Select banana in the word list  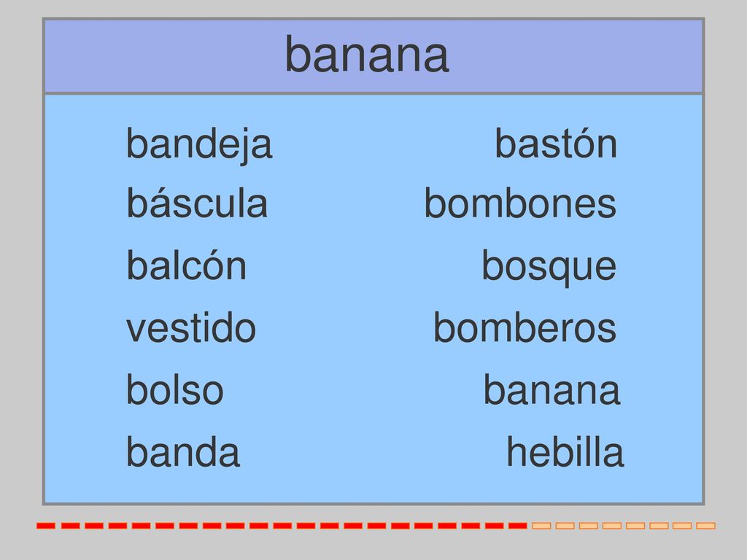(x=551, y=391)
